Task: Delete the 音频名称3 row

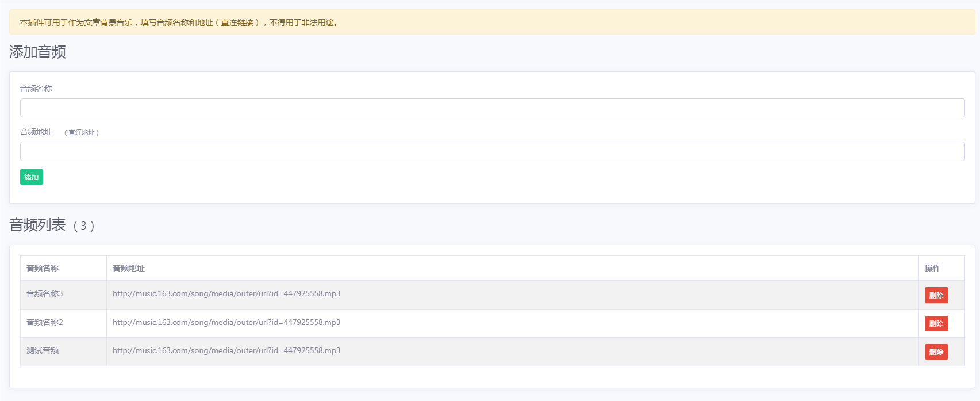Action: point(936,295)
